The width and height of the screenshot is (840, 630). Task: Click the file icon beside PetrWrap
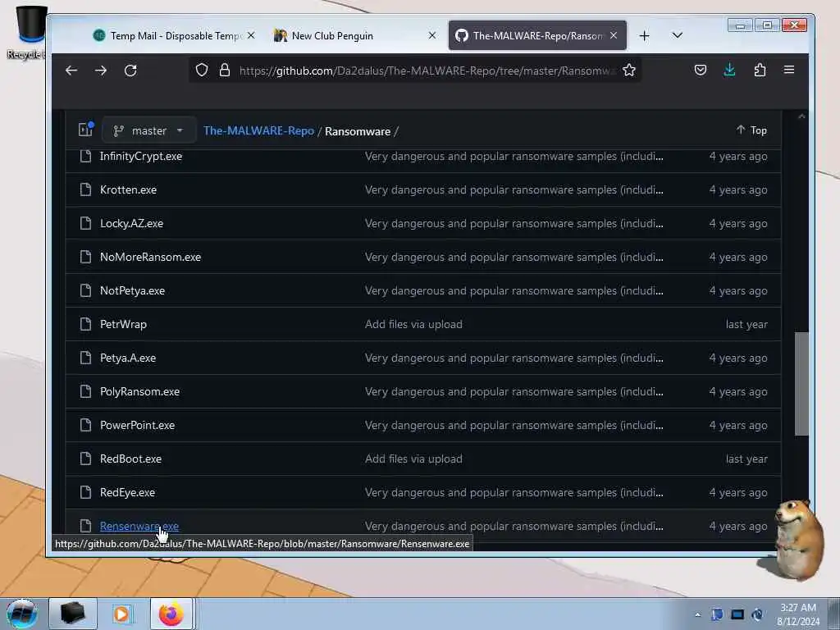(x=85, y=323)
